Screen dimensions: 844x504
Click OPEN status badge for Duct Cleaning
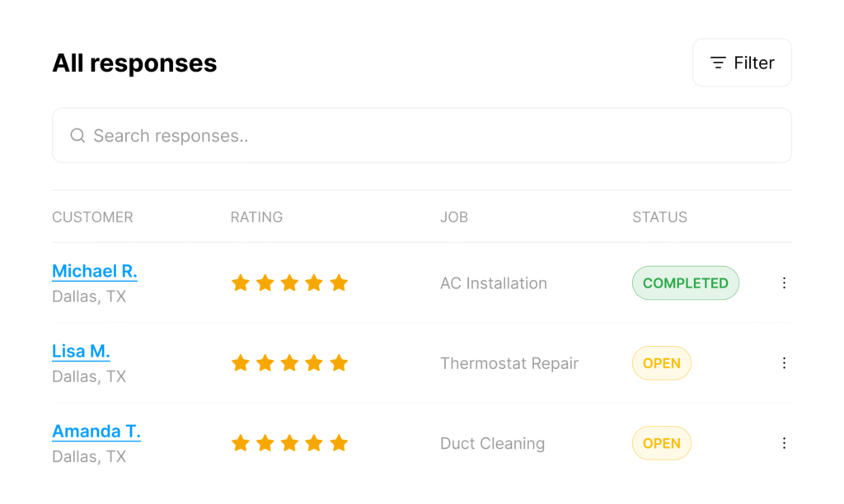click(662, 443)
